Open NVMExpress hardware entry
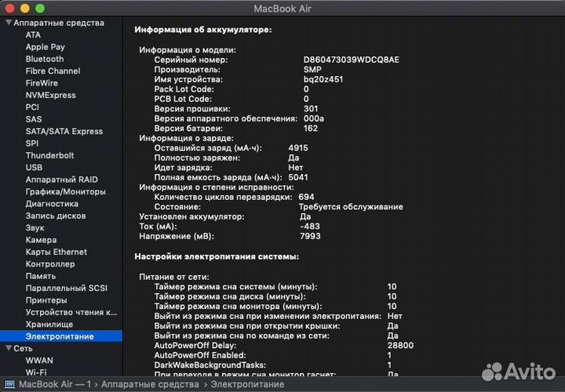Image resolution: width=565 pixels, height=392 pixels. [x=50, y=96]
